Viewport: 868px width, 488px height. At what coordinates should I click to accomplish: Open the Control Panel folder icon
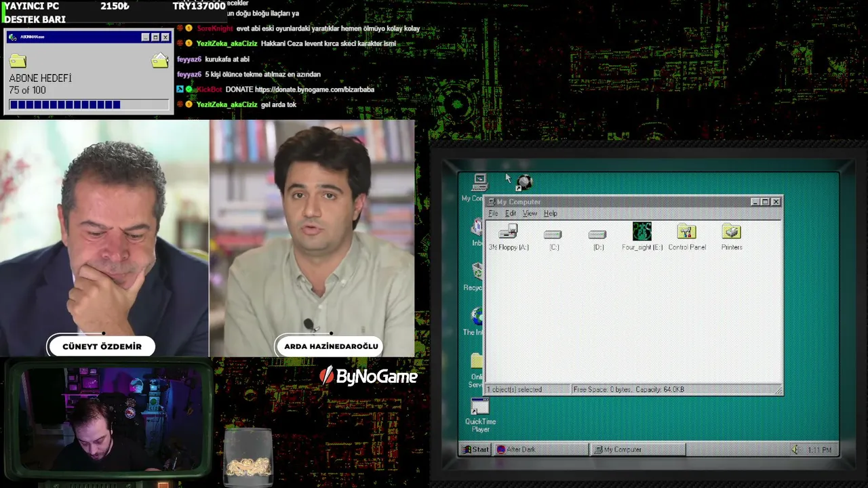(686, 232)
